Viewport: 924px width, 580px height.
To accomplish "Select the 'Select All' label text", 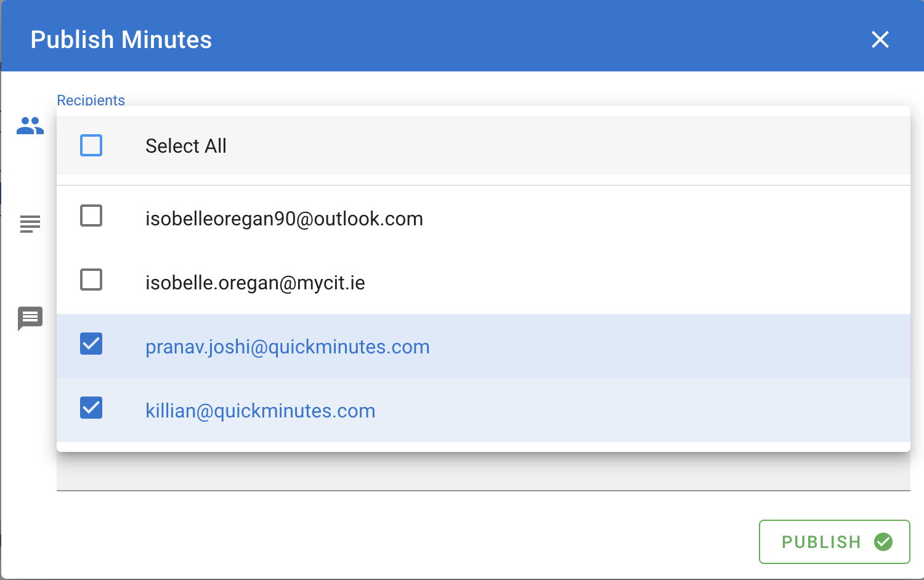I will click(186, 146).
